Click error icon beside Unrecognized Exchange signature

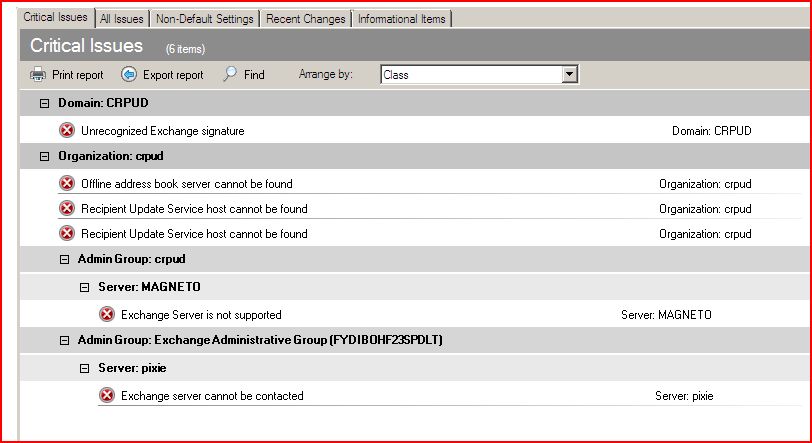pyautogui.click(x=67, y=130)
